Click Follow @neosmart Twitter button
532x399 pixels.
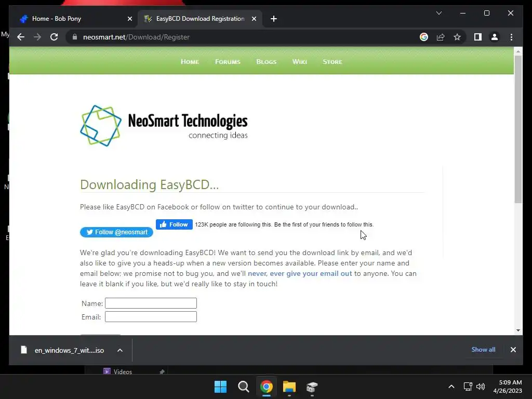[116, 232]
